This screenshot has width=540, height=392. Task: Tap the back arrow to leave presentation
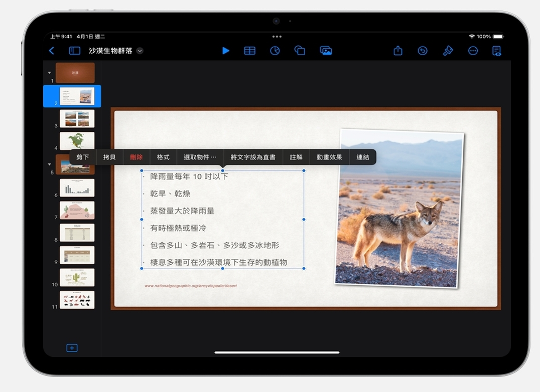(51, 51)
